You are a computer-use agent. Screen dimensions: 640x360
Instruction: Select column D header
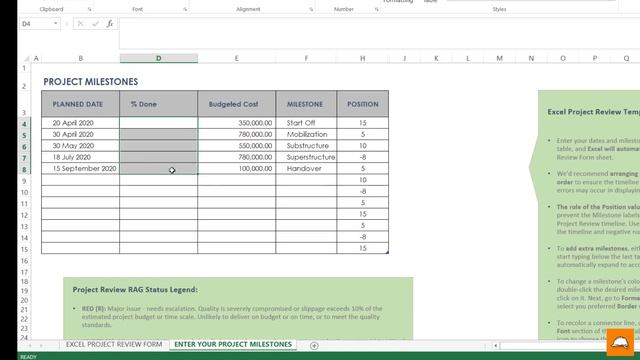[x=158, y=58]
